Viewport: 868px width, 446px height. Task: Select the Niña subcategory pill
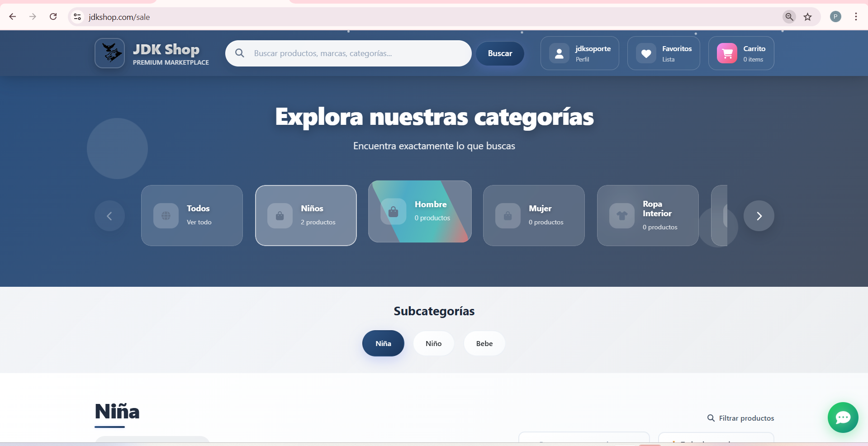383,343
